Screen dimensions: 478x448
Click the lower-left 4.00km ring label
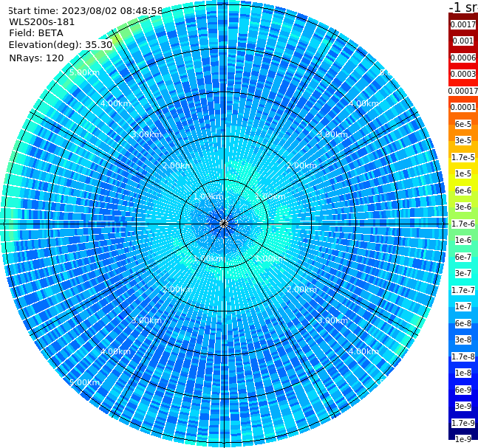[x=115, y=351]
